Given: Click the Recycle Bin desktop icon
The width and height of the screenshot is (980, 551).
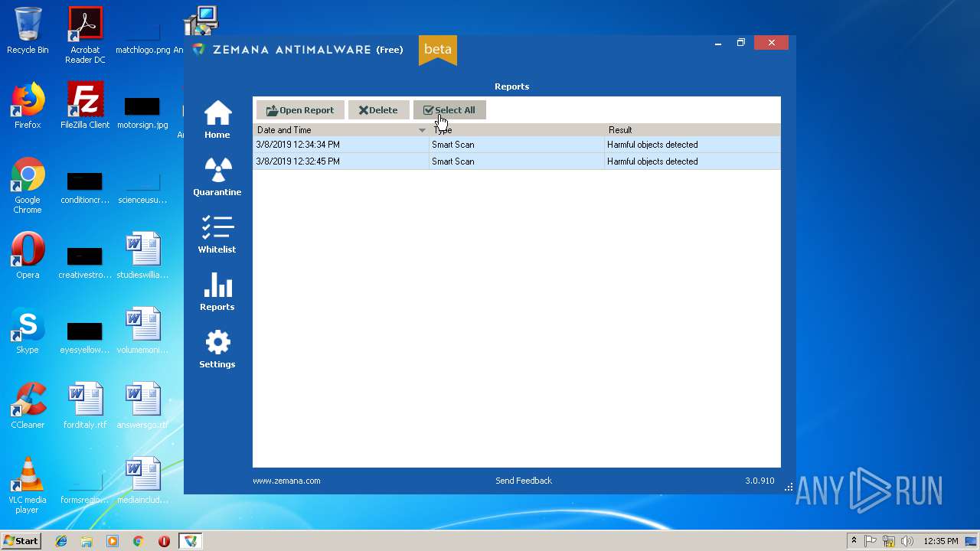Looking at the screenshot, I should 28,31.
